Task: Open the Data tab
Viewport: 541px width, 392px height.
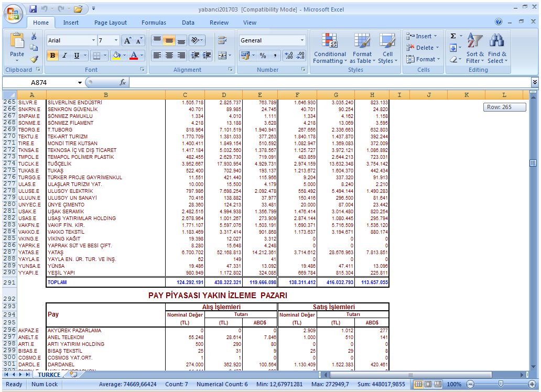Action: click(188, 23)
